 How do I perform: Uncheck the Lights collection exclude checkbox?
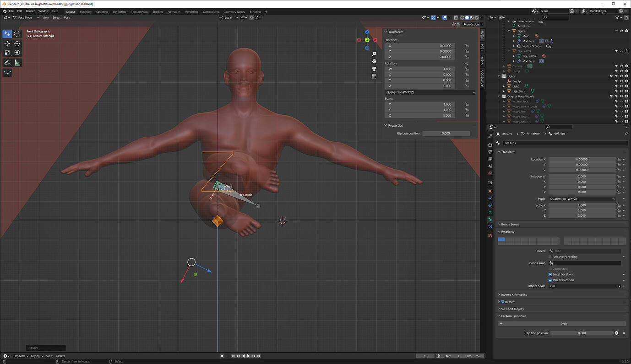pos(611,76)
